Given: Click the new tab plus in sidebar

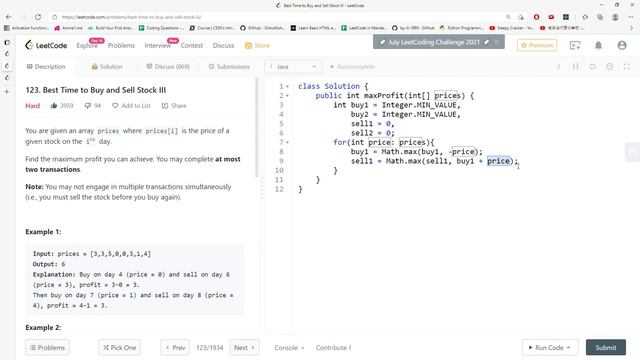Looking at the screenshot, I should pyautogui.click(x=7, y=92).
